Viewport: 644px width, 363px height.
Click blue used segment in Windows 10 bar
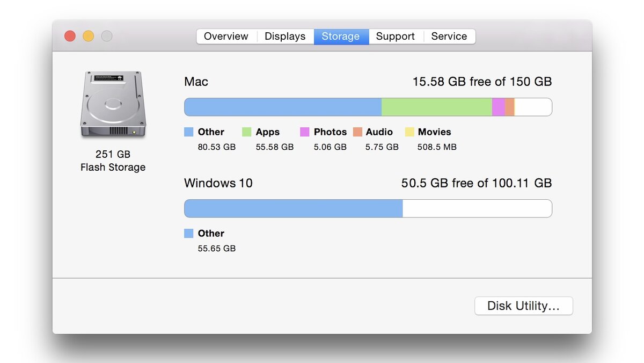(294, 208)
